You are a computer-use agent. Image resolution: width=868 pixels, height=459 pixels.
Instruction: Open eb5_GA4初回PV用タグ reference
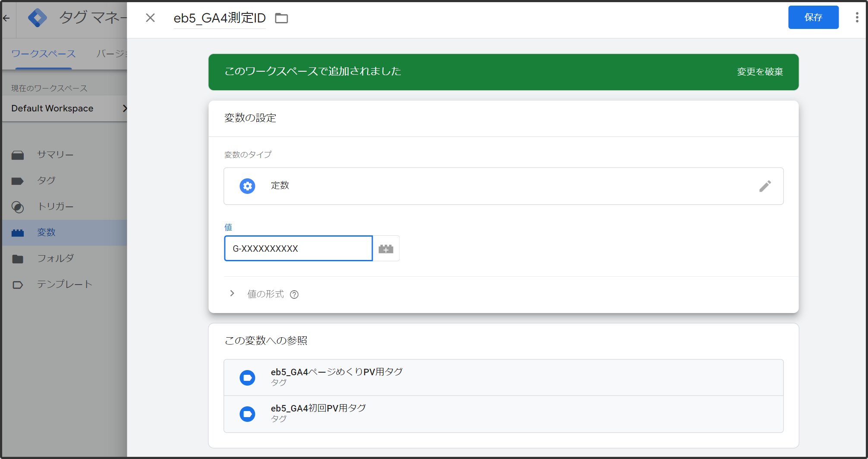click(503, 414)
